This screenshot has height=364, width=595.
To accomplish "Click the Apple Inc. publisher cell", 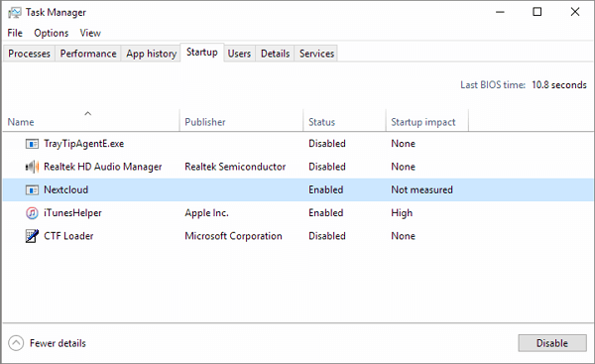I will pyautogui.click(x=207, y=213).
